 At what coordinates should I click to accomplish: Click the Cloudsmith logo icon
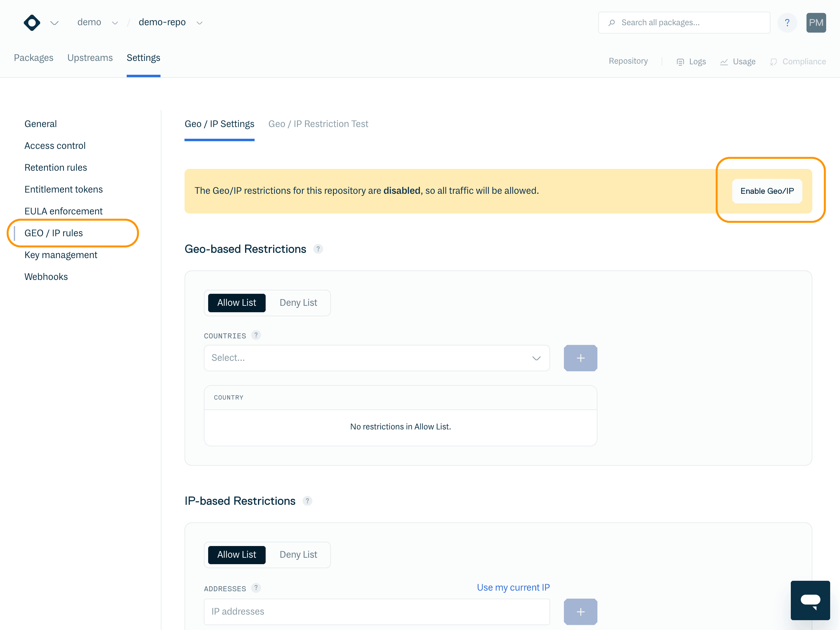point(32,22)
